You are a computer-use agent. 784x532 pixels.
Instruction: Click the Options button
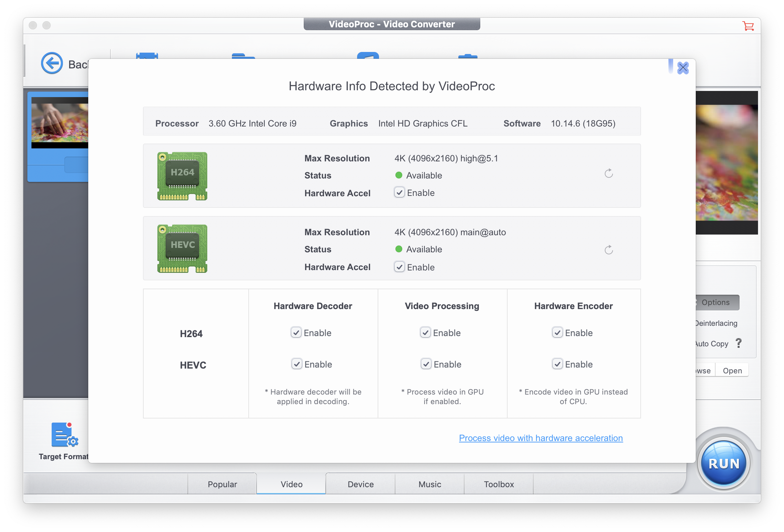click(717, 302)
